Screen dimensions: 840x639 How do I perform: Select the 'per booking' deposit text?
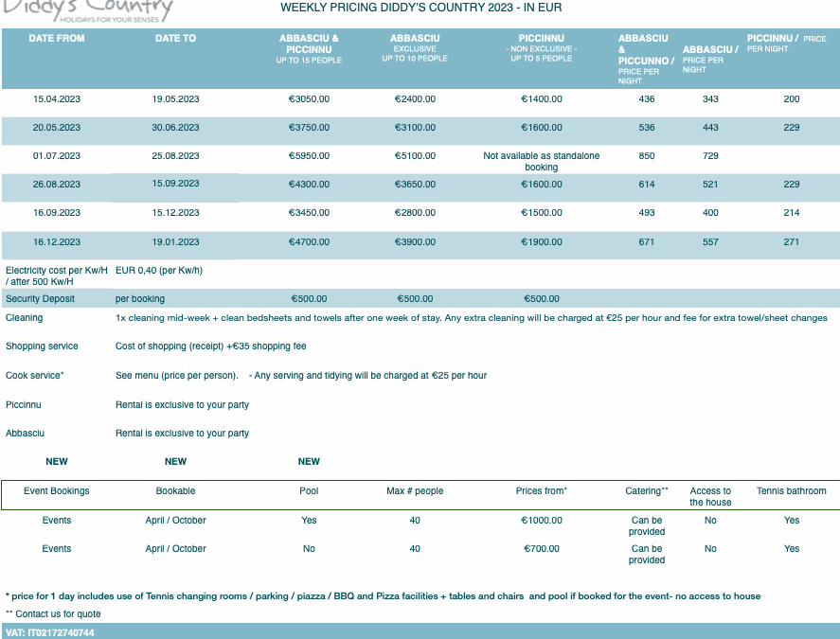pyautogui.click(x=140, y=299)
